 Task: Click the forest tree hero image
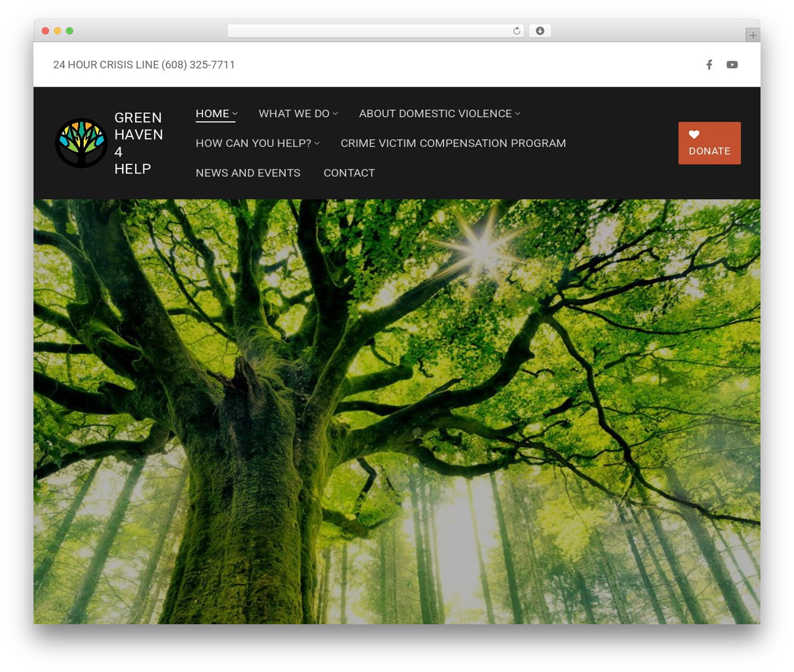point(397,412)
